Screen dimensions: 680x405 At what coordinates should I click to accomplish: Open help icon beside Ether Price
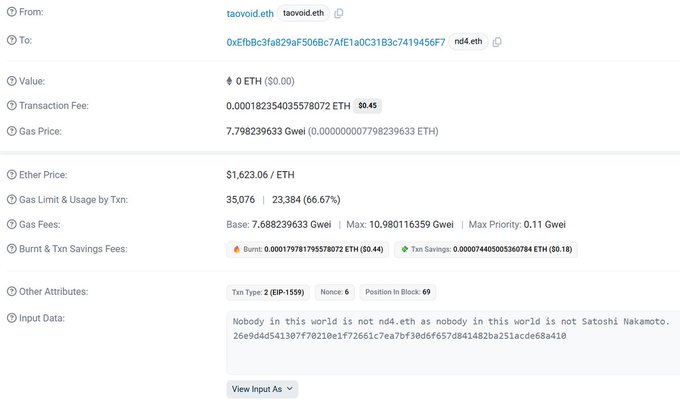coord(12,175)
